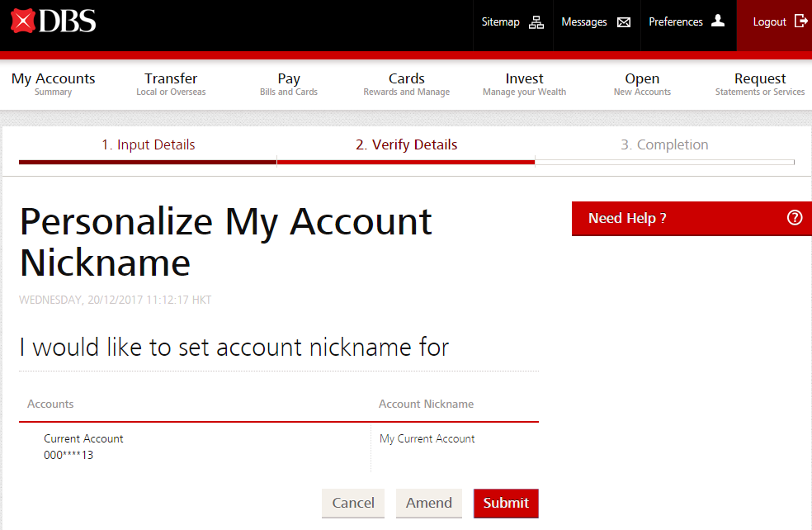
Task: Click the Preferences person icon
Action: (718, 21)
